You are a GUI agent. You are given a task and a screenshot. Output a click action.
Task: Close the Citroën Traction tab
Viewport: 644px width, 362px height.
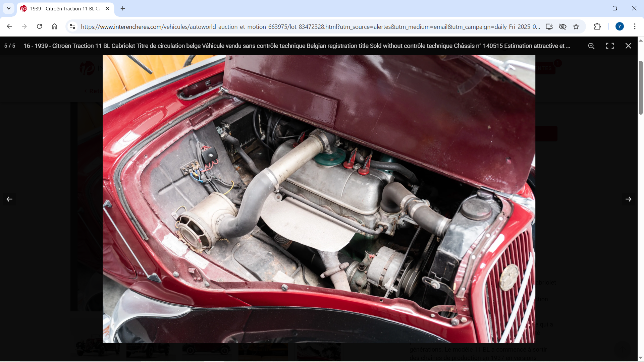point(107,9)
